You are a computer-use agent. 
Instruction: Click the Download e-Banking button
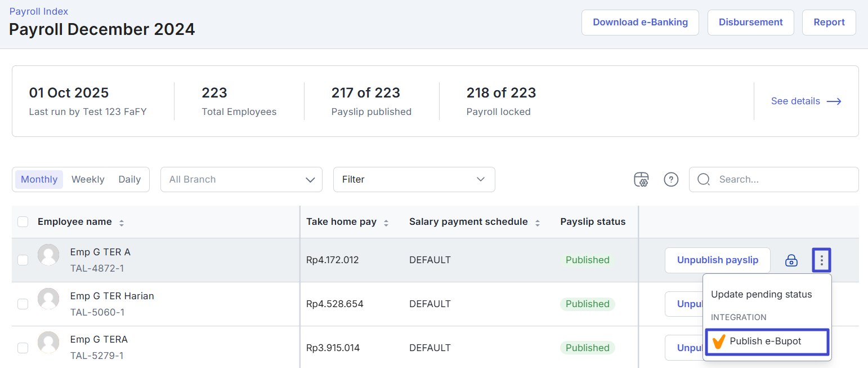pos(640,23)
